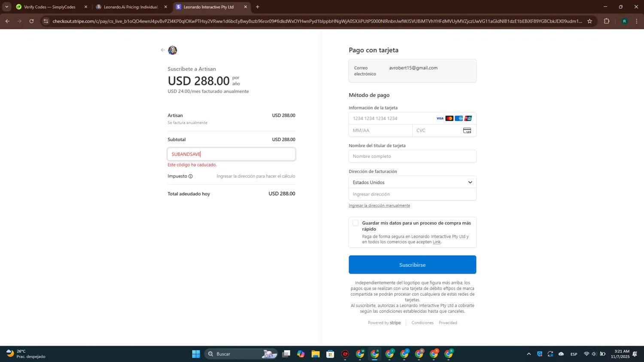
Task: Open Microsoft Store from the taskbar
Action: (x=330, y=354)
